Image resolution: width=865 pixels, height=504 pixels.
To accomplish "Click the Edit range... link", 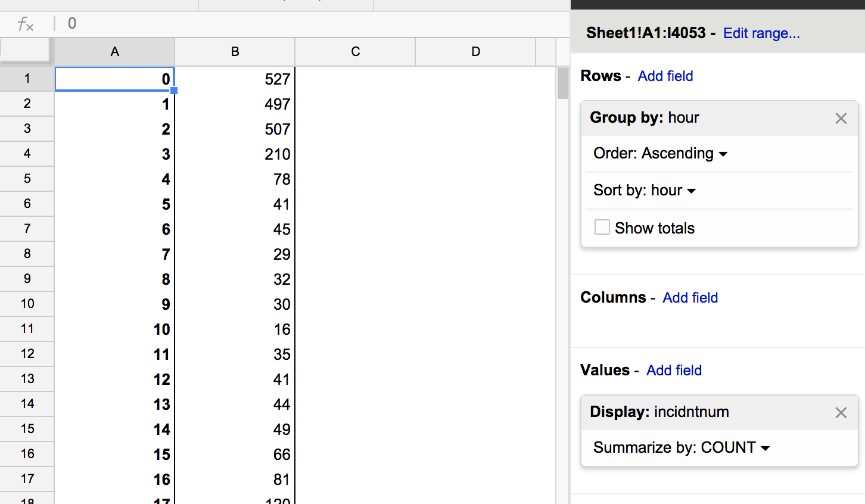I will (x=761, y=33).
